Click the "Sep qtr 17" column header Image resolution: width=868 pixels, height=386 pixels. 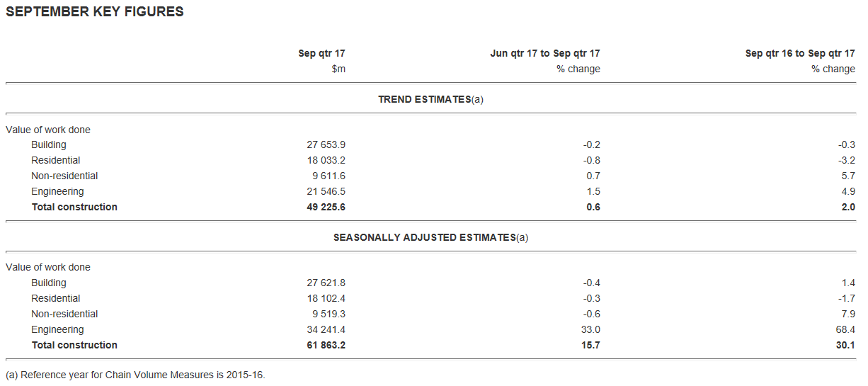321,53
